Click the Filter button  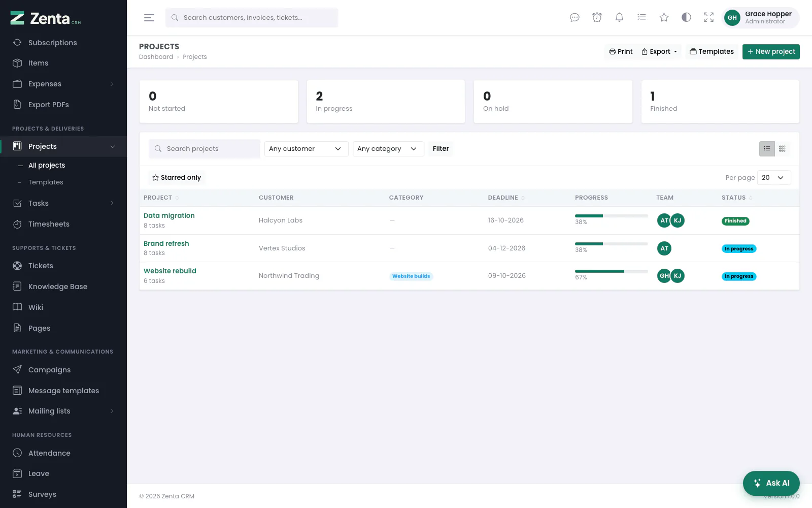pyautogui.click(x=441, y=149)
